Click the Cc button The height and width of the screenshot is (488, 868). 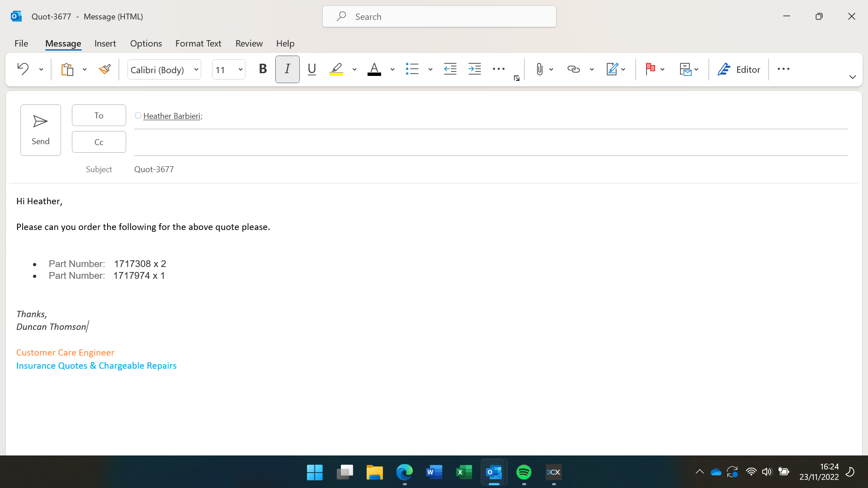99,142
